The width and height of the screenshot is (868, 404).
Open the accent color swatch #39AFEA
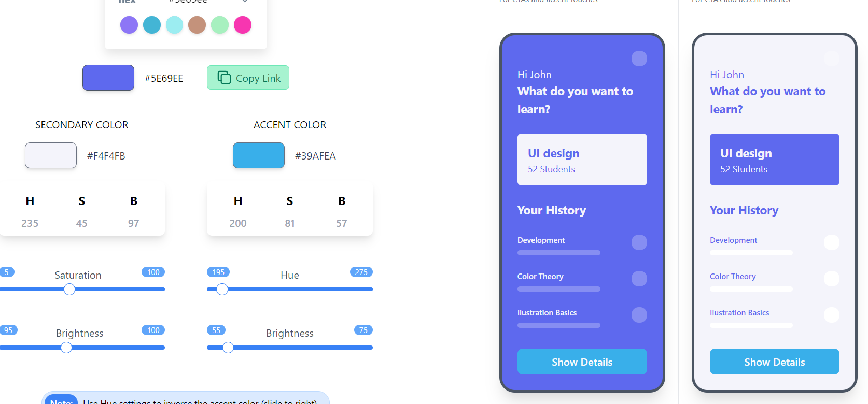click(x=259, y=155)
